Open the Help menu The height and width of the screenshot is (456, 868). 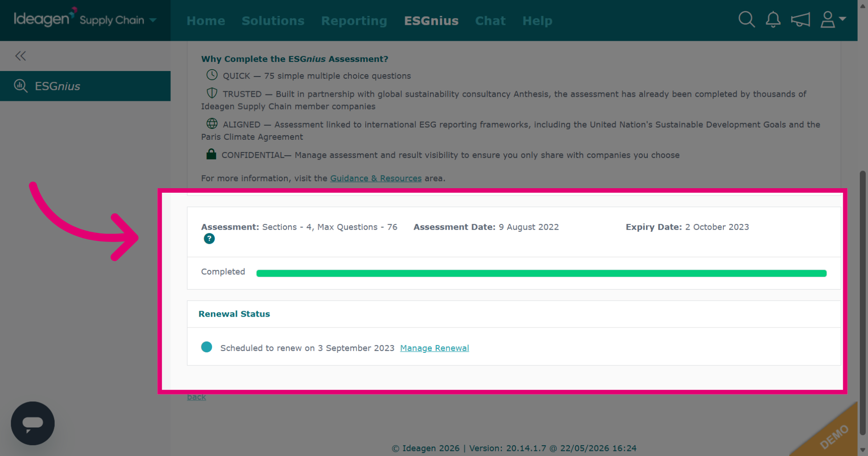click(x=537, y=21)
